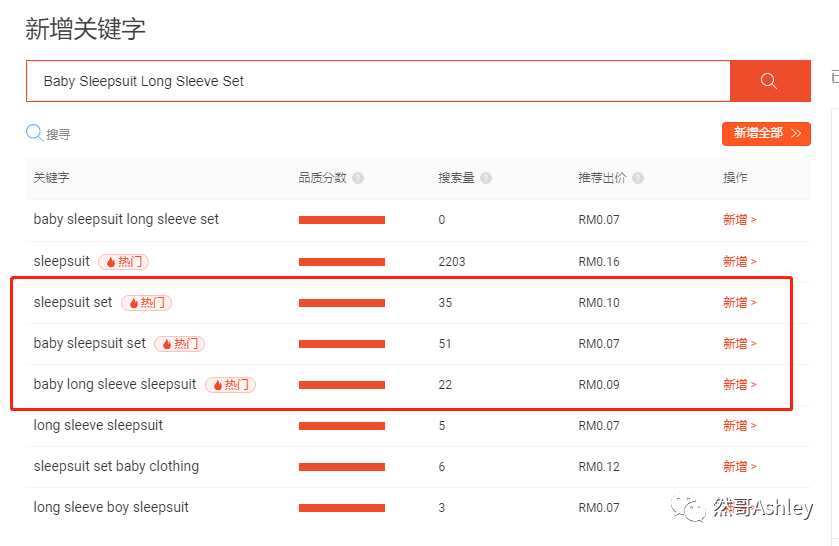The image size is (839, 546).
Task: Add keyword baby long sleeve sleepsuit
Action: (739, 385)
